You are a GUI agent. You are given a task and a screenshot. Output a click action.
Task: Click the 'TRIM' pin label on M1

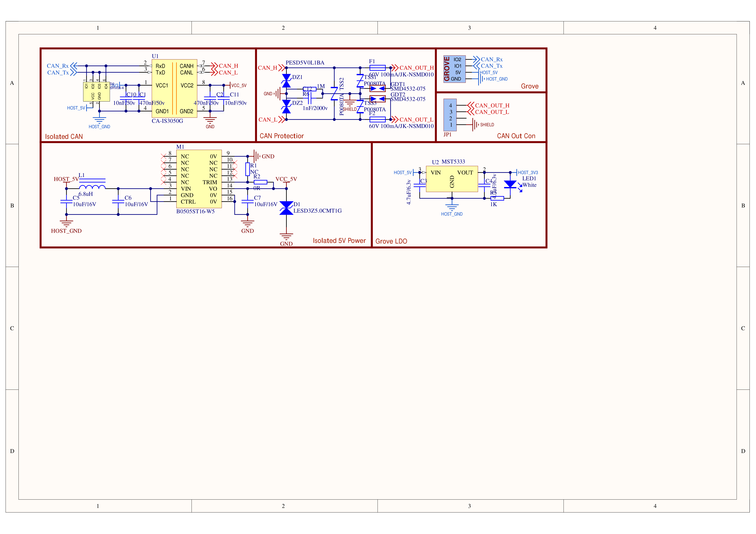click(210, 182)
